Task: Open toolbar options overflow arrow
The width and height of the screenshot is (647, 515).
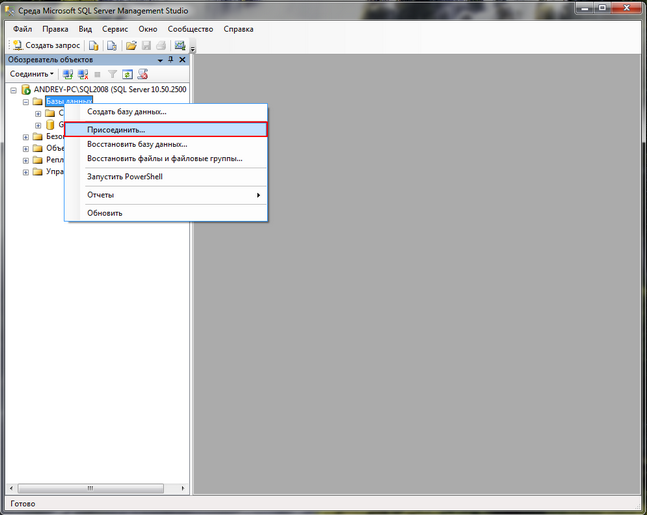Action: point(192,48)
